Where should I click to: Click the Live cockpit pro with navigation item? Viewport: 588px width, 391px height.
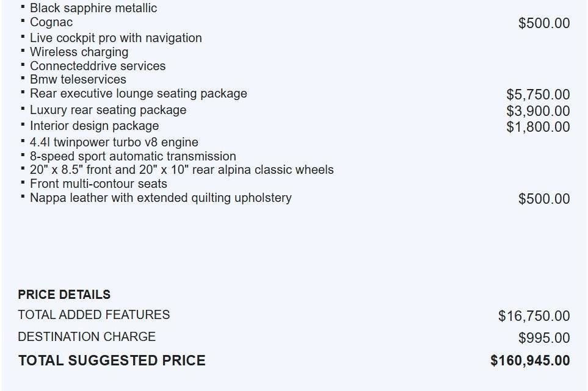[x=115, y=38]
